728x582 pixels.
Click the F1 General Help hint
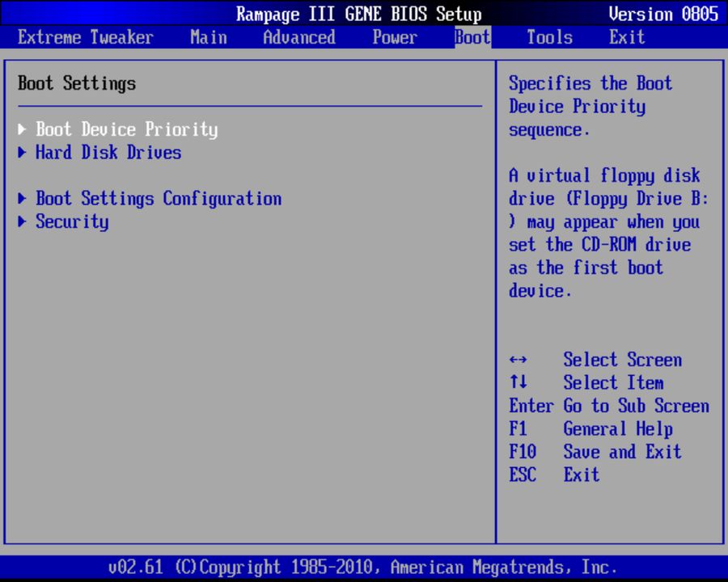[x=591, y=429]
